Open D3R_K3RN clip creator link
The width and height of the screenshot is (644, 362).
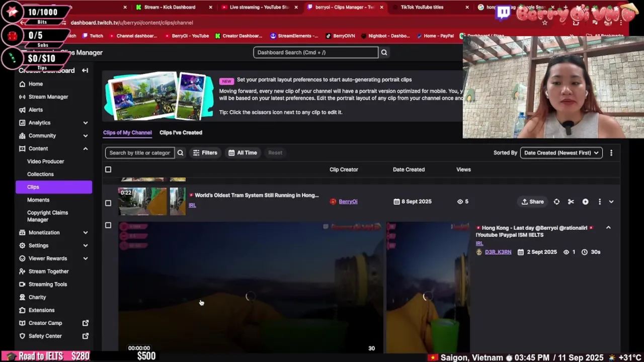(x=498, y=252)
